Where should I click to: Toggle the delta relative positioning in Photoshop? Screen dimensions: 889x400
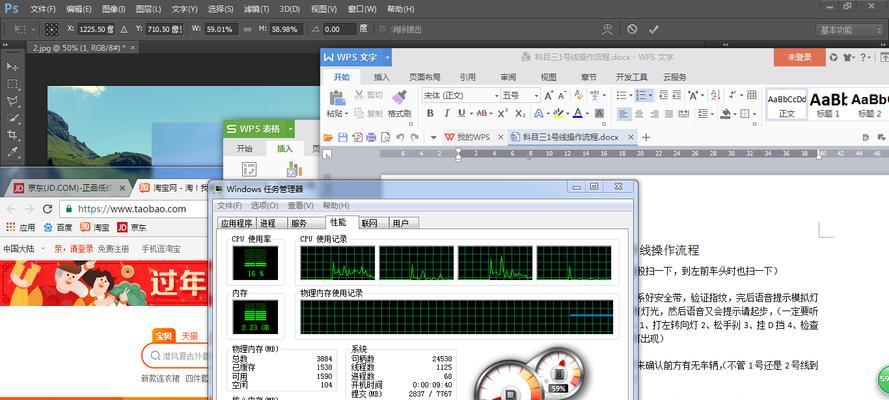point(124,29)
